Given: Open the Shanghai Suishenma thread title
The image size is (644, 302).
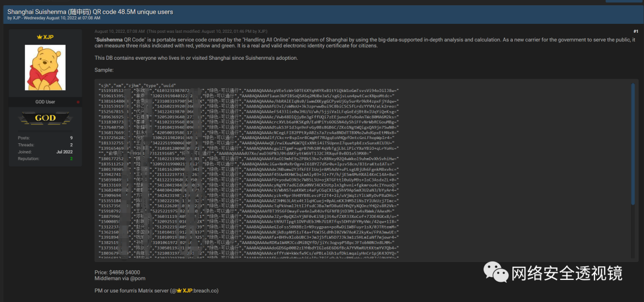Looking at the screenshot, I should point(89,11).
